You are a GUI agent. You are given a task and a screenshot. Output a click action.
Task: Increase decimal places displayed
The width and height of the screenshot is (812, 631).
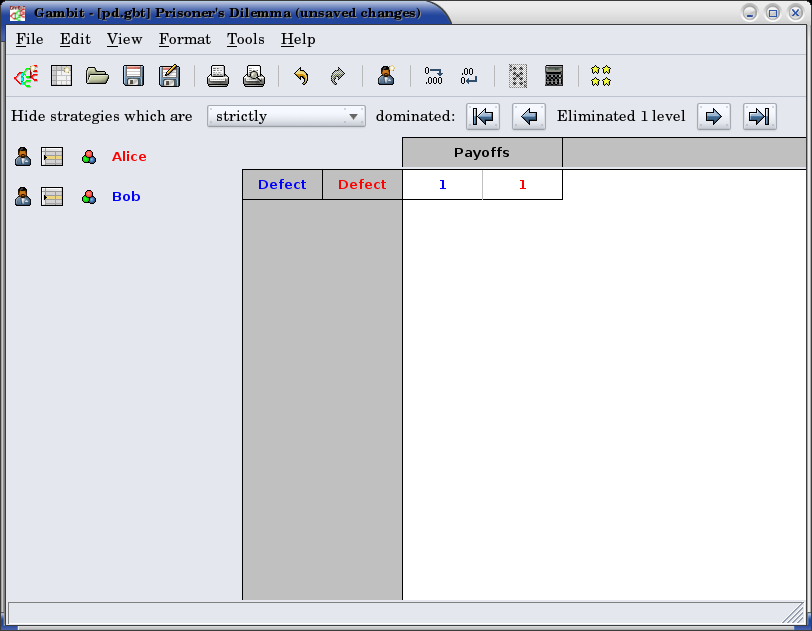tap(433, 76)
